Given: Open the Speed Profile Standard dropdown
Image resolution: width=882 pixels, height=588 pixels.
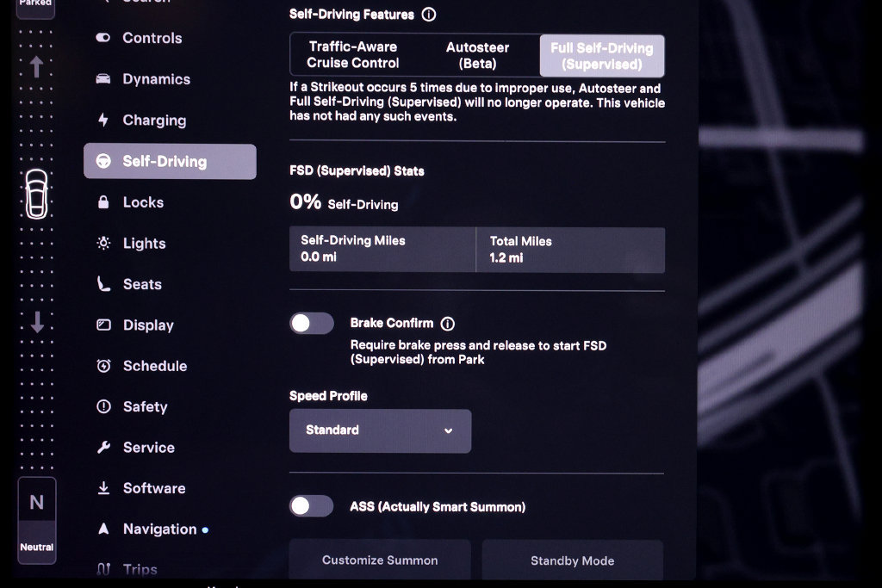Looking at the screenshot, I should pyautogui.click(x=380, y=430).
